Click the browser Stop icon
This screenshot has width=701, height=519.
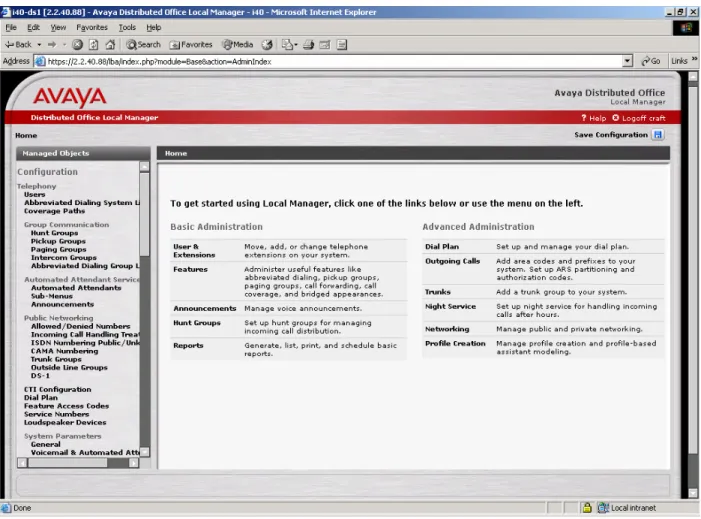(77, 45)
